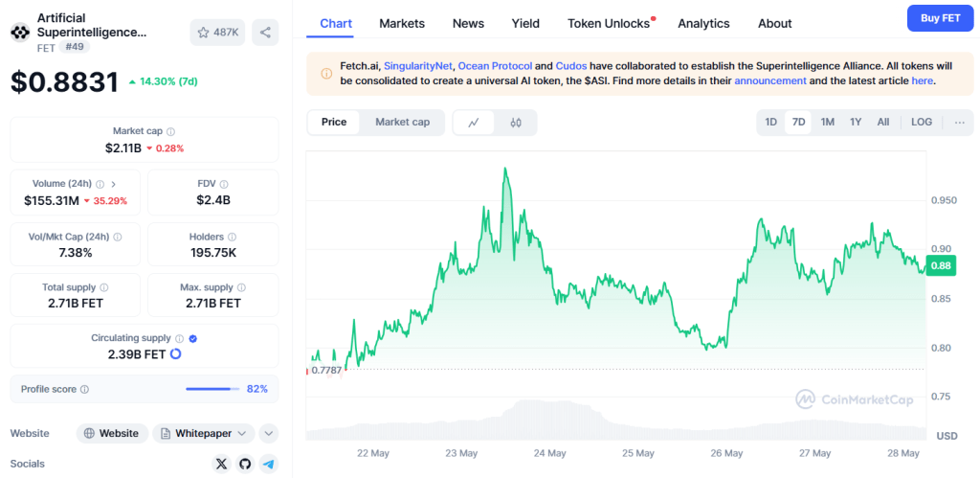980x478 pixels.
Task: Open the chart more options menu
Action: click(x=959, y=123)
